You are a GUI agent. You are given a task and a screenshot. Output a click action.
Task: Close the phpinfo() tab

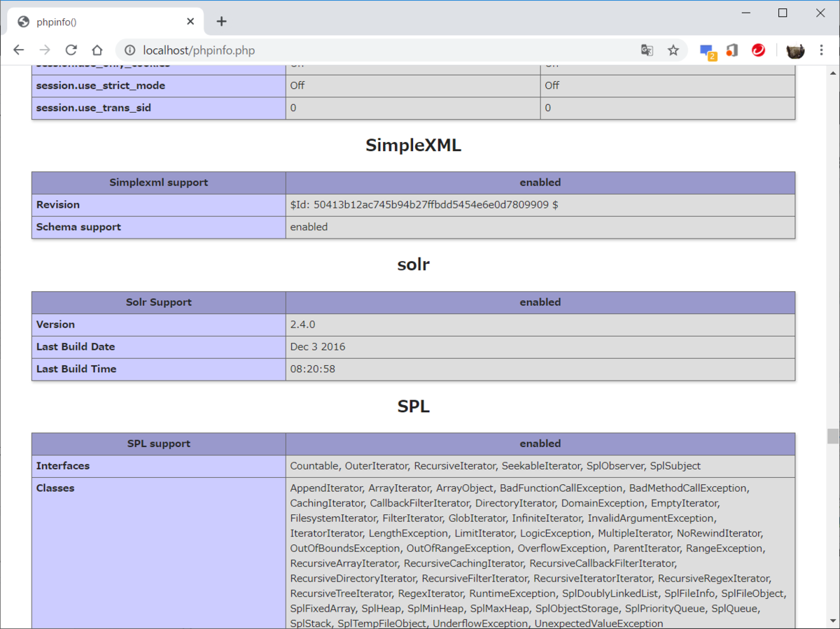tap(190, 22)
